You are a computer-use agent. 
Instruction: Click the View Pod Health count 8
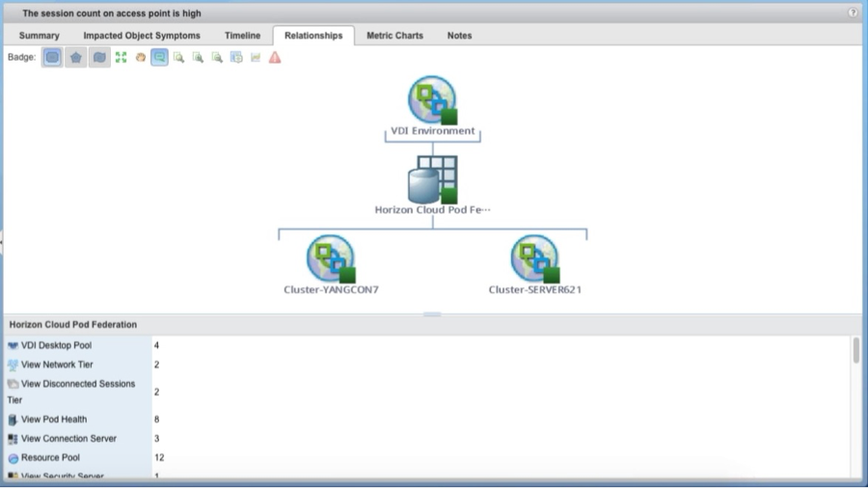pyautogui.click(x=157, y=420)
